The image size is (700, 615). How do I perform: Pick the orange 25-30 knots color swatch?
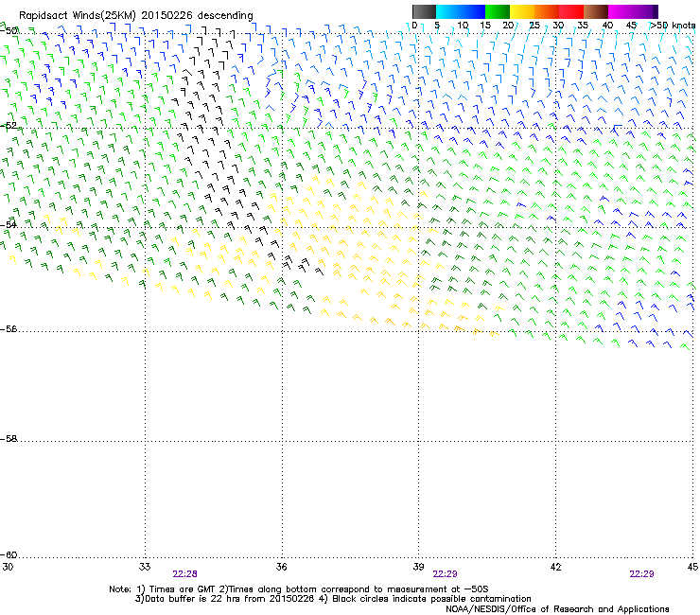(547, 11)
